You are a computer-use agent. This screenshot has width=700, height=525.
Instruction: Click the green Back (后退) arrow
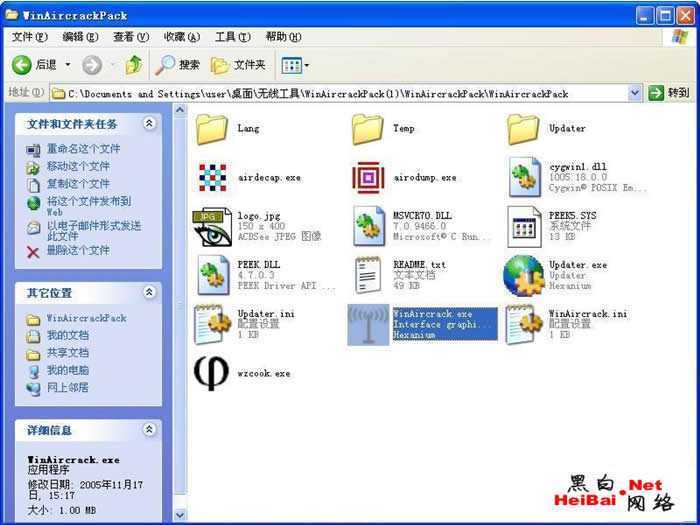[x=21, y=65]
